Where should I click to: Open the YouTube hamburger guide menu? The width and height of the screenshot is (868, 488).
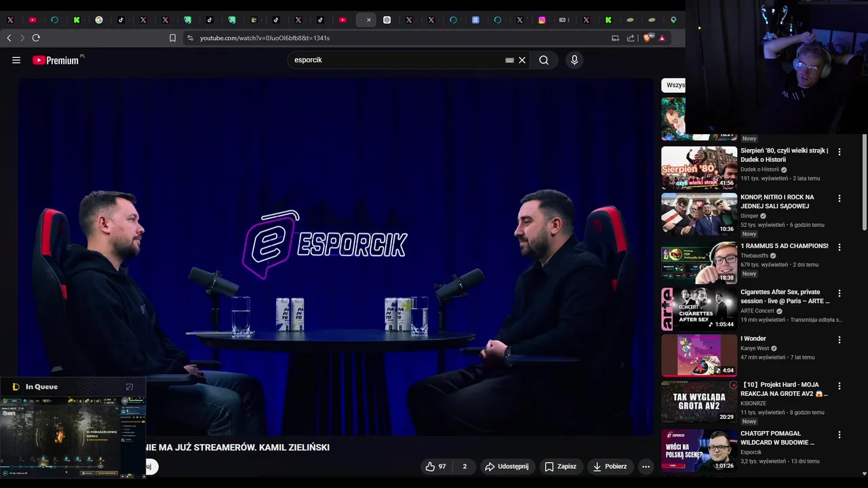pyautogui.click(x=16, y=60)
